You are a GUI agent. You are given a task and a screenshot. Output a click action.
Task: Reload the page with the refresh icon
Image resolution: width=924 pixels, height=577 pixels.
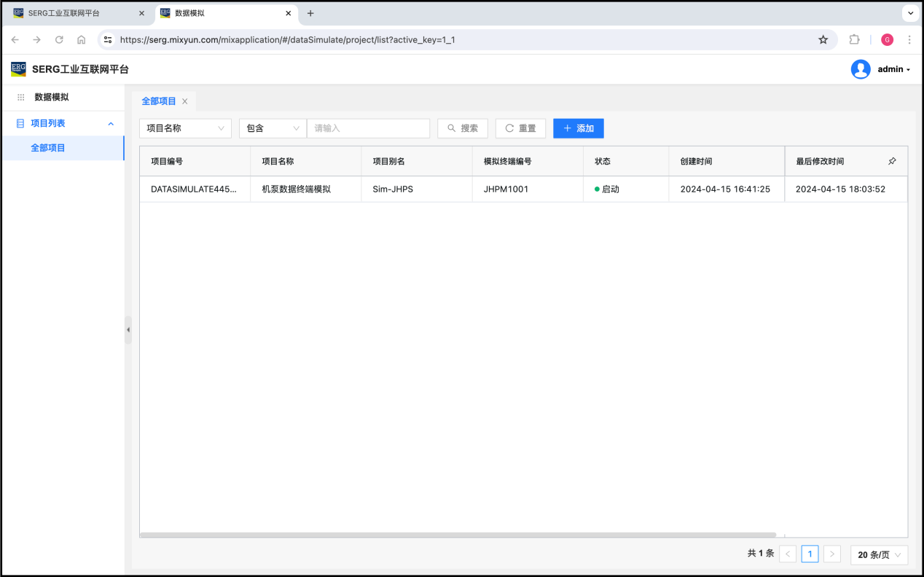pyautogui.click(x=59, y=40)
